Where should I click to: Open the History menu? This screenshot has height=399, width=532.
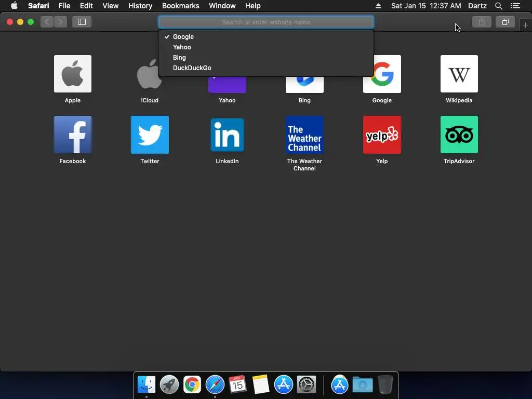[x=140, y=6]
